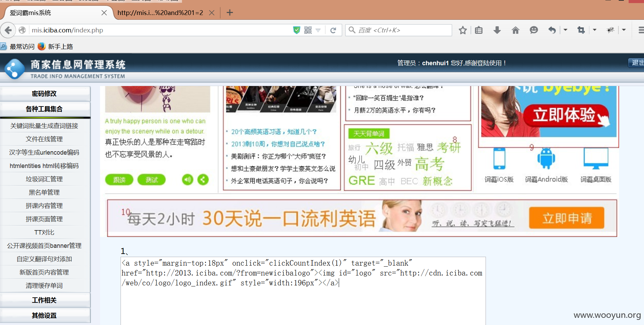Expand the bug extension dropdown arrow
Viewport: 644px width, 325px height.
624,30
